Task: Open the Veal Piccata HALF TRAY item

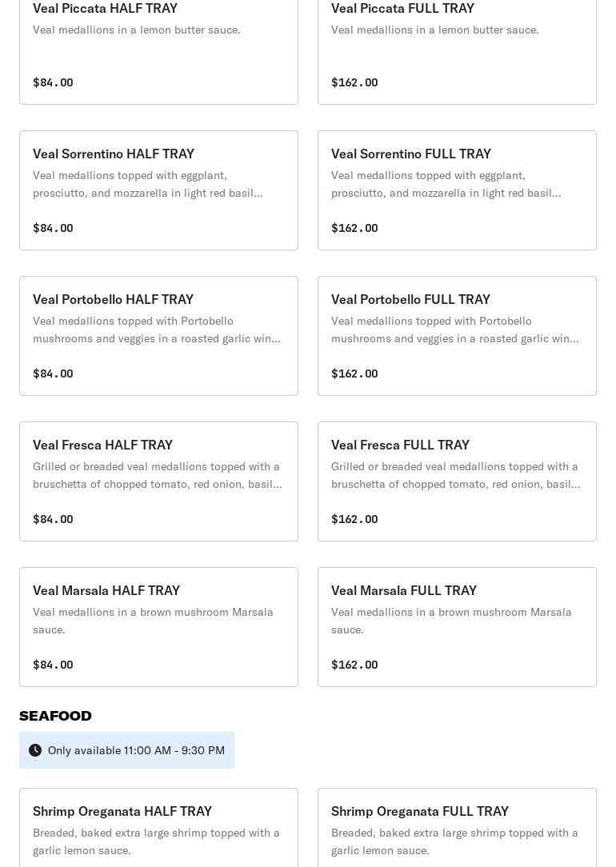Action: pos(158,48)
